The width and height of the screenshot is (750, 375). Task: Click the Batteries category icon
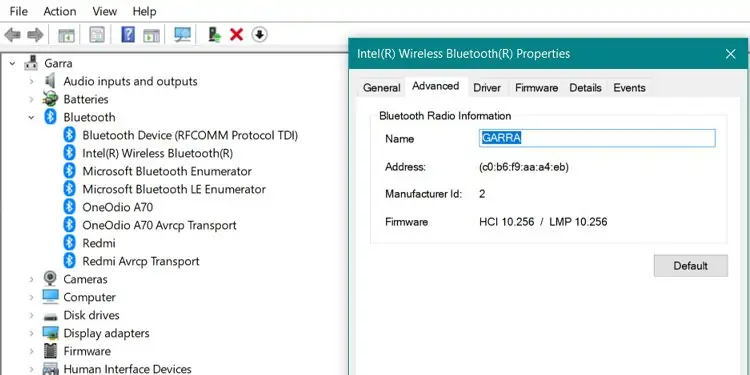[x=50, y=99]
